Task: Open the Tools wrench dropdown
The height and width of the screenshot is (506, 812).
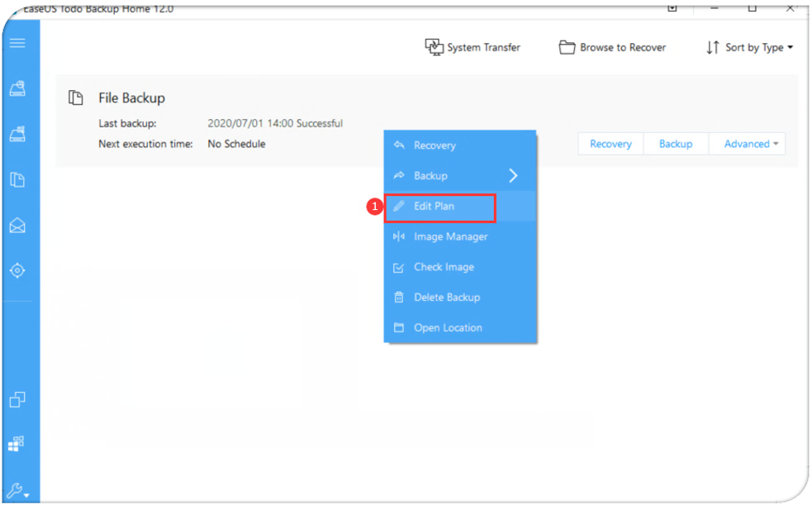Action: click(x=17, y=489)
